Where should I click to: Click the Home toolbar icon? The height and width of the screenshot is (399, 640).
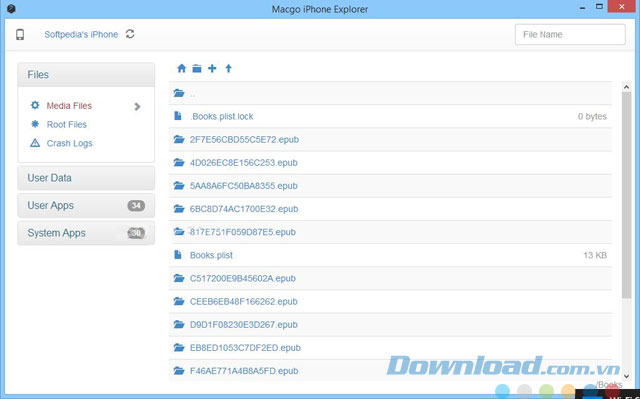tap(181, 68)
